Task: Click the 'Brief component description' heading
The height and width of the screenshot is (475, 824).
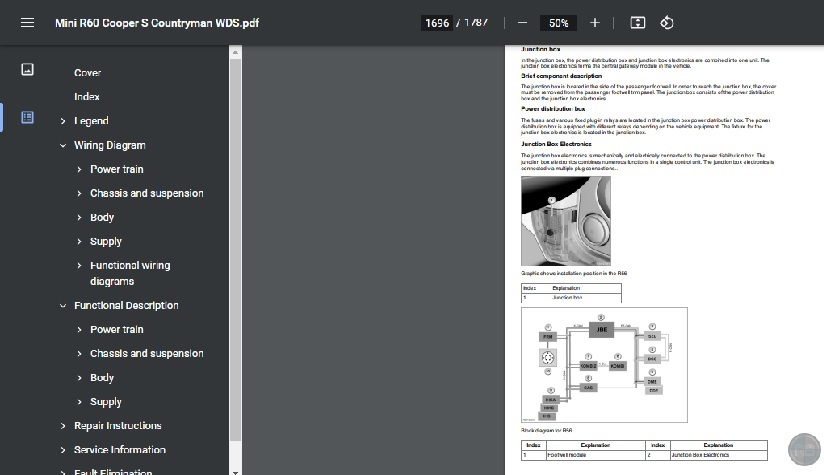Action: click(561, 76)
